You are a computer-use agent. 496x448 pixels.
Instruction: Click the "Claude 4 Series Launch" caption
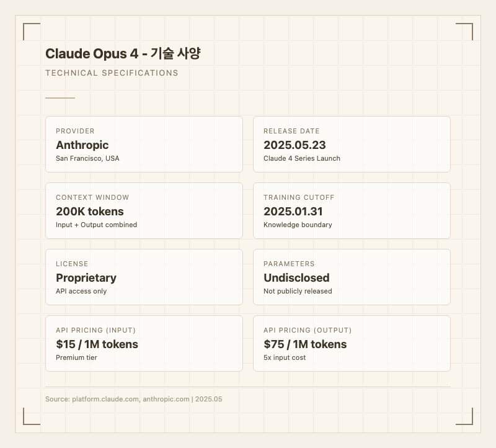[301, 158]
